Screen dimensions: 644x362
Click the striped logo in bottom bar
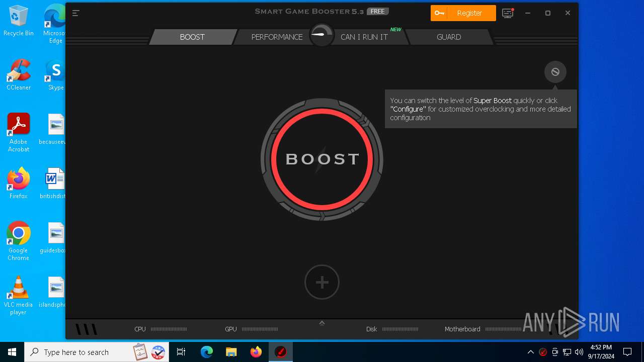coord(87,329)
